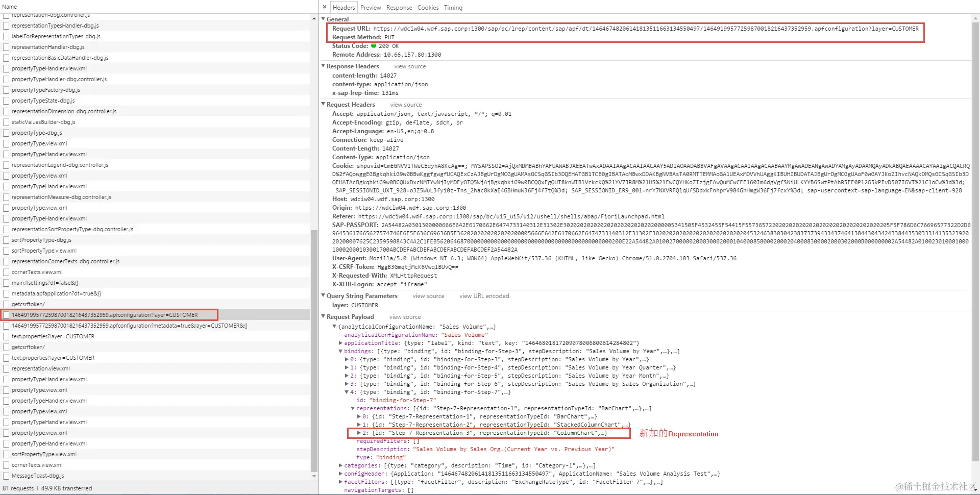
Task: Expand the categories node
Action: point(340,465)
